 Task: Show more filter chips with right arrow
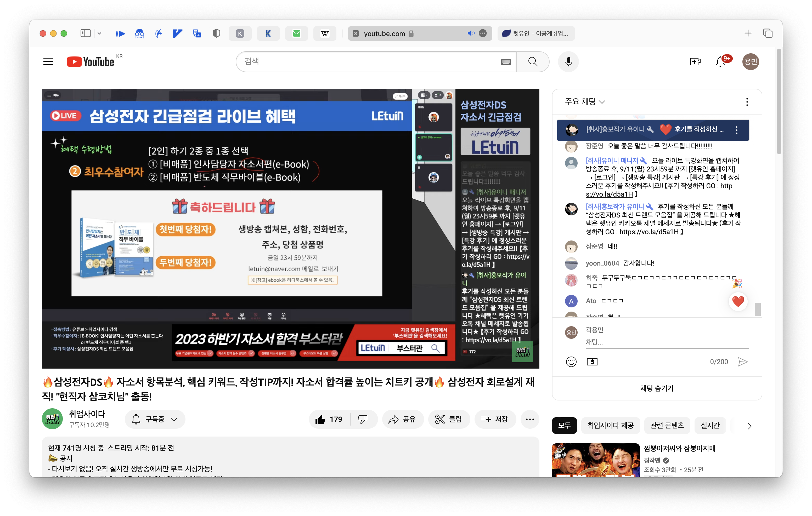point(749,426)
